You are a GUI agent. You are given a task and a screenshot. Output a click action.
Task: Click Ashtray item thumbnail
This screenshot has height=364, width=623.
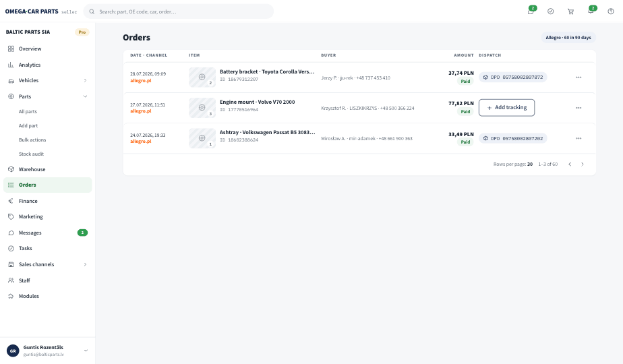tap(202, 138)
